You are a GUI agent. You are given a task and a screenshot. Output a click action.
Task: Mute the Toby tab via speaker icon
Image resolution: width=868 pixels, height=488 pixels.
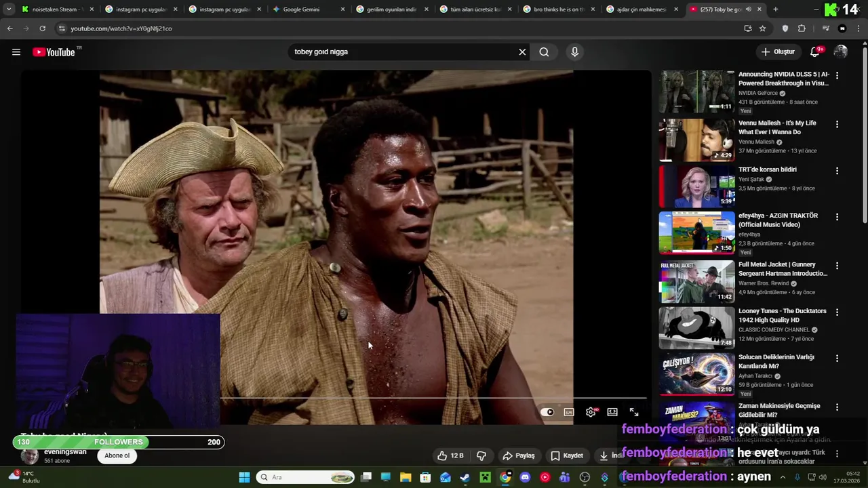749,9
